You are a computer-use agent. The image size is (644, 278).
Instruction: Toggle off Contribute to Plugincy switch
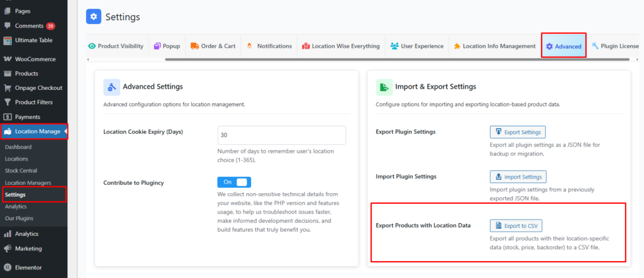pos(234,182)
